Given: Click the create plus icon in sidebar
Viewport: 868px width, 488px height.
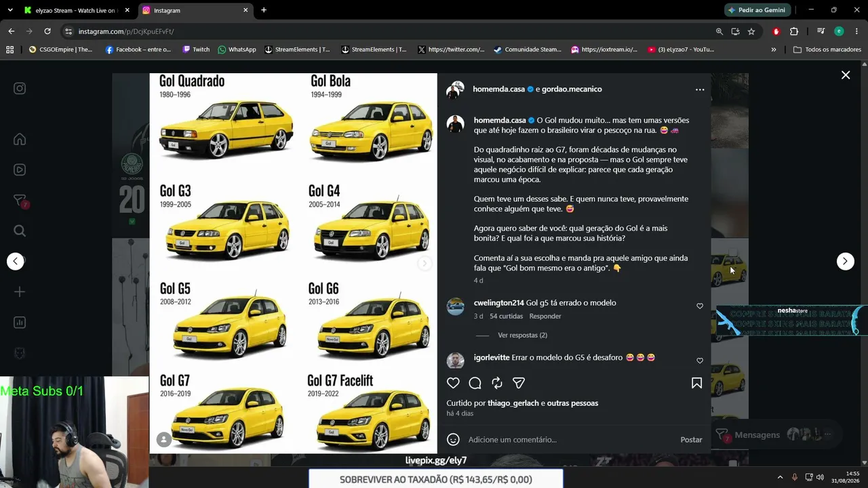Looking at the screenshot, I should [20, 291].
